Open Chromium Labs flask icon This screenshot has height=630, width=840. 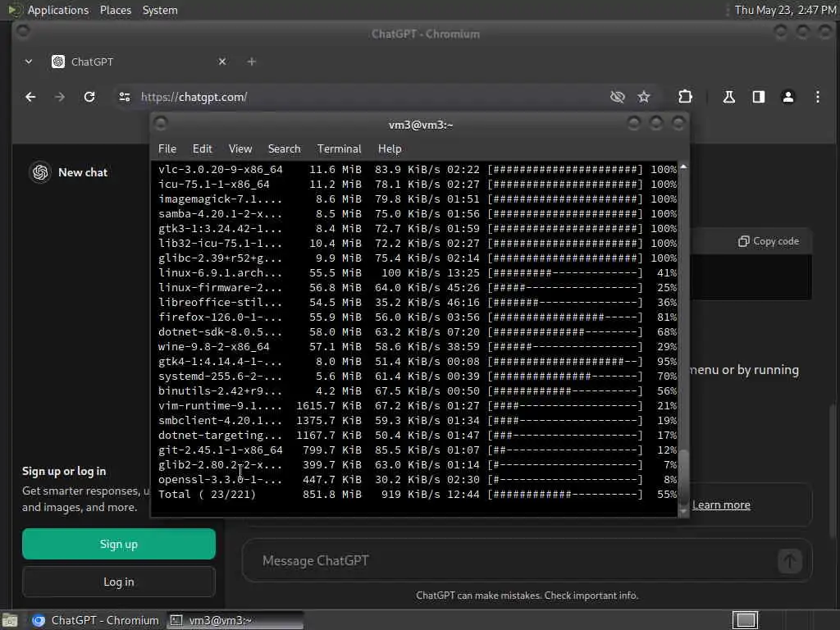pos(728,97)
